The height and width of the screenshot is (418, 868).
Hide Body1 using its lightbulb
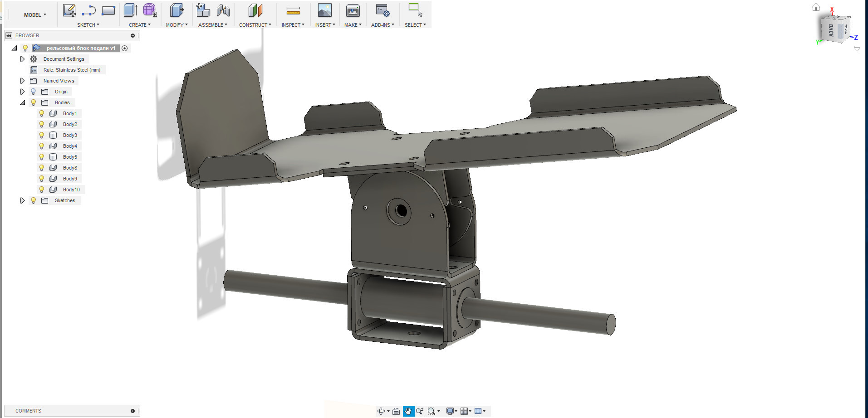click(42, 113)
